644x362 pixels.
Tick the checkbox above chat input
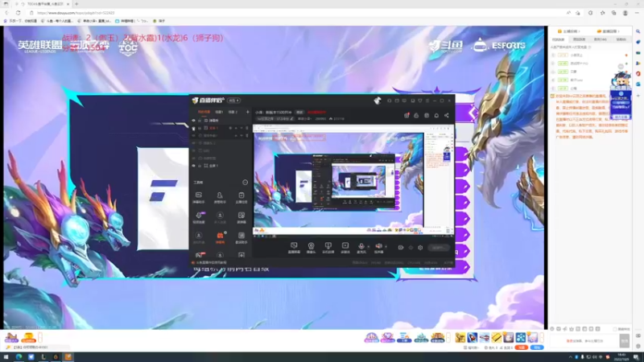point(615,329)
